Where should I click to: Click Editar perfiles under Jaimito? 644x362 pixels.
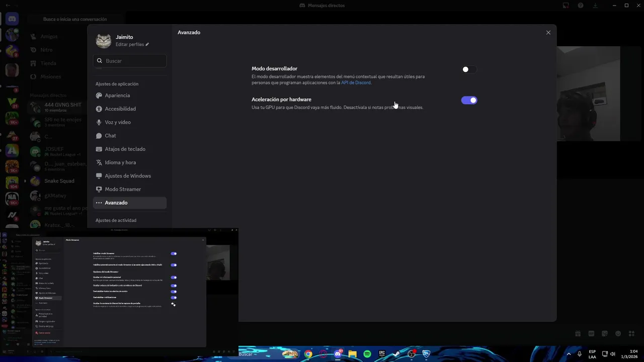132,44
